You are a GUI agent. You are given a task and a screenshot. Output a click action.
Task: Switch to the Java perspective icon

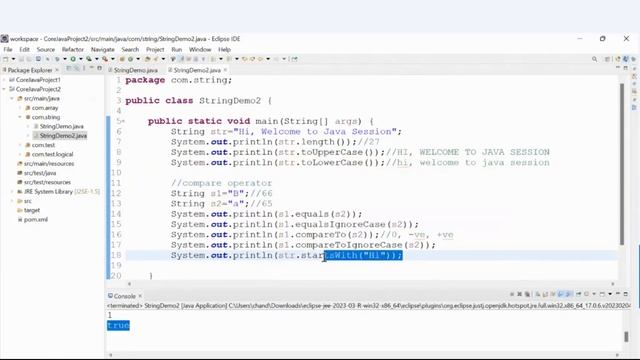[x=626, y=59]
